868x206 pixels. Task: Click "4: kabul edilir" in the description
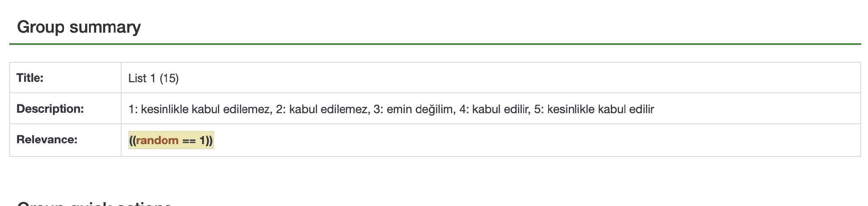pyautogui.click(x=495, y=109)
